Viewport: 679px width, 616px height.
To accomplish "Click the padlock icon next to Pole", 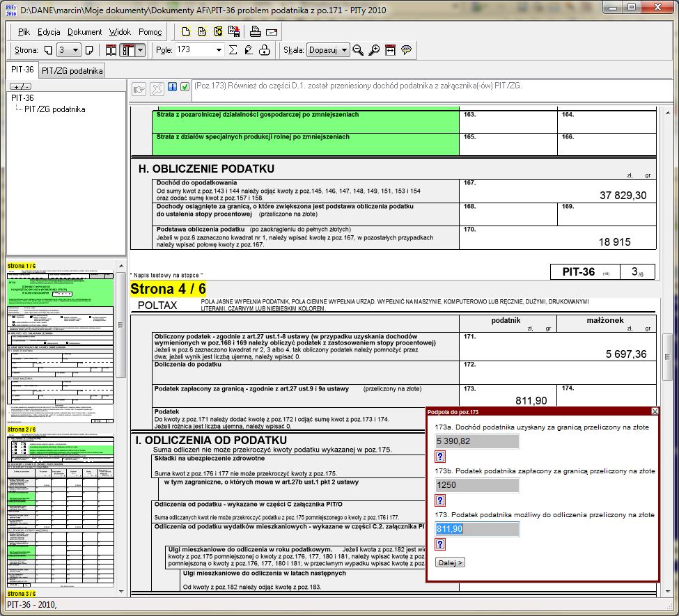I will click(264, 50).
